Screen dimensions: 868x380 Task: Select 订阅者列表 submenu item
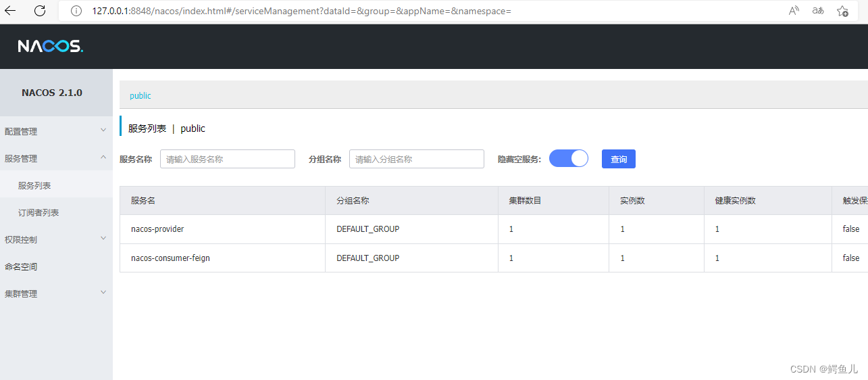coord(39,212)
